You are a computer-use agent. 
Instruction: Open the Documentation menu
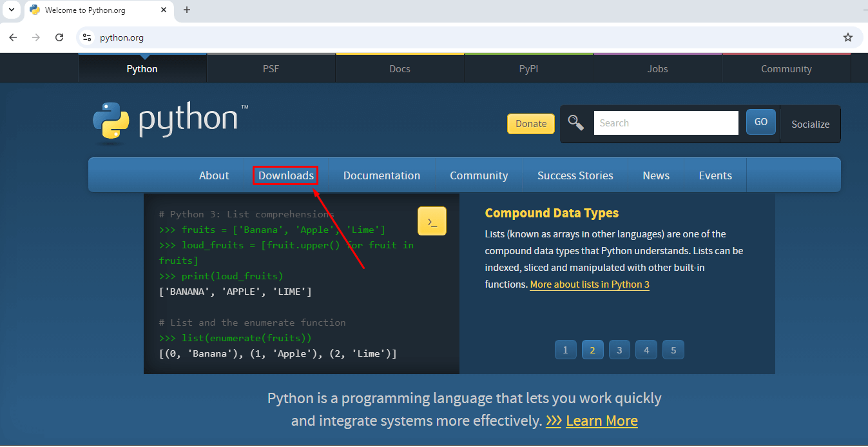click(x=381, y=175)
